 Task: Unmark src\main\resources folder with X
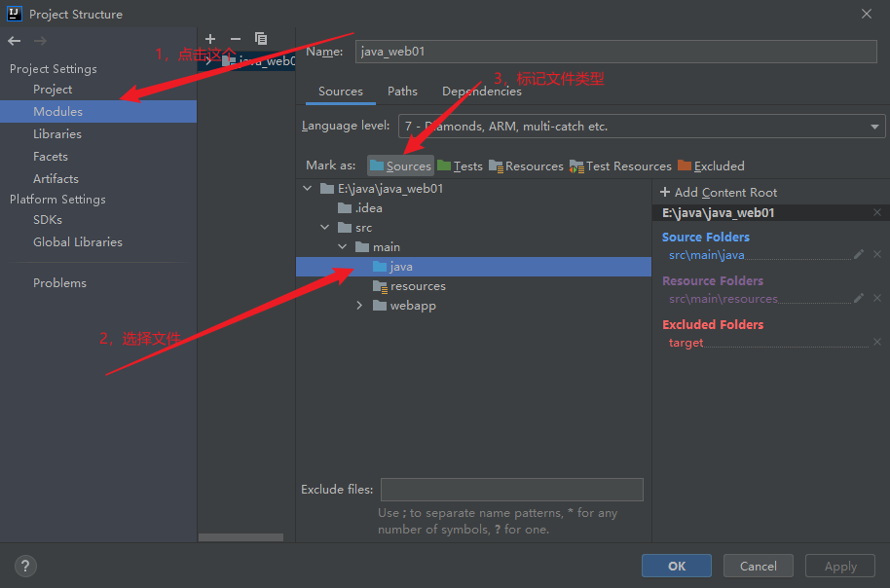pos(877,298)
